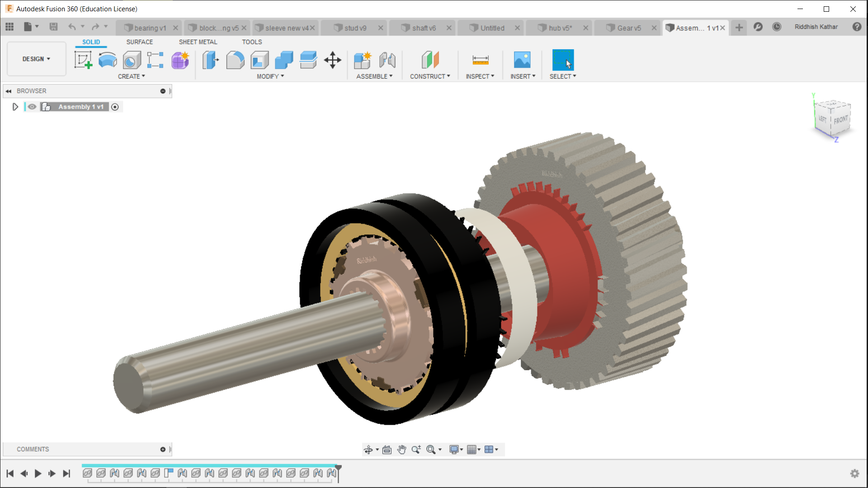Click the New Component icon
The image size is (868, 488).
tap(363, 60)
